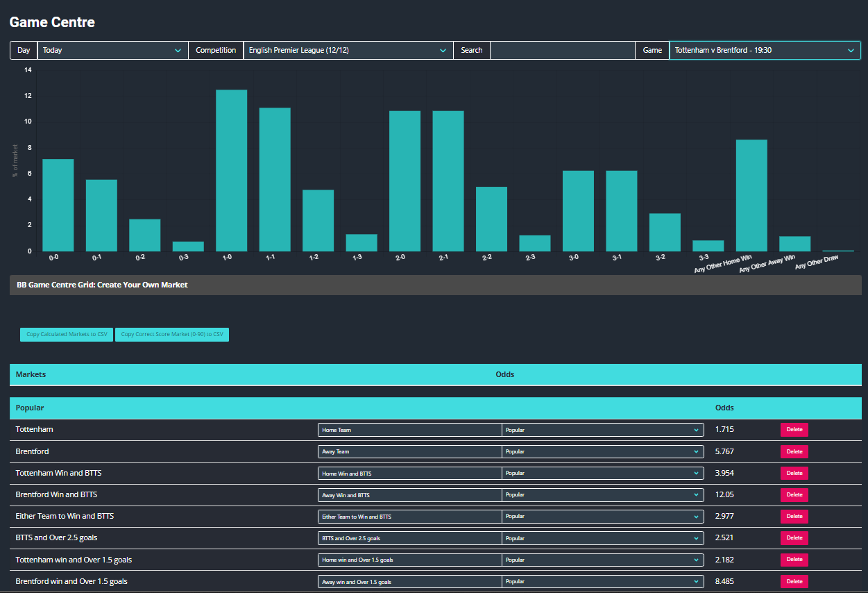Screen dimensions: 868x593
Task: Open the Popular category dropdown in Tottenham row
Action: (x=602, y=429)
